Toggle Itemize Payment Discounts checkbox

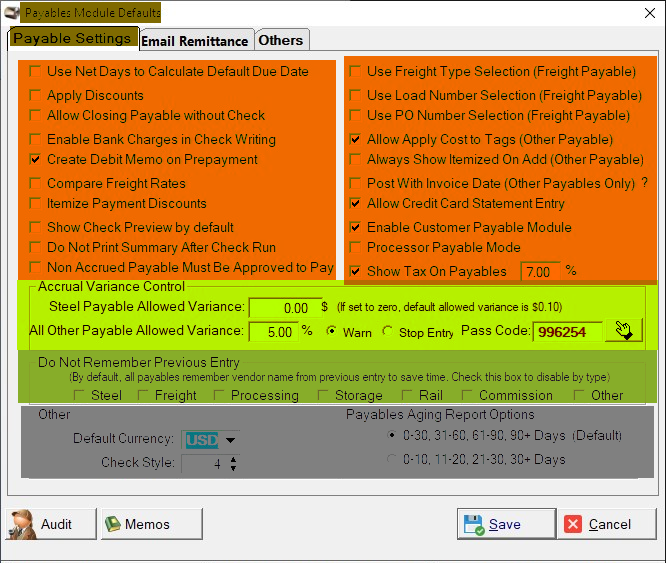35,203
